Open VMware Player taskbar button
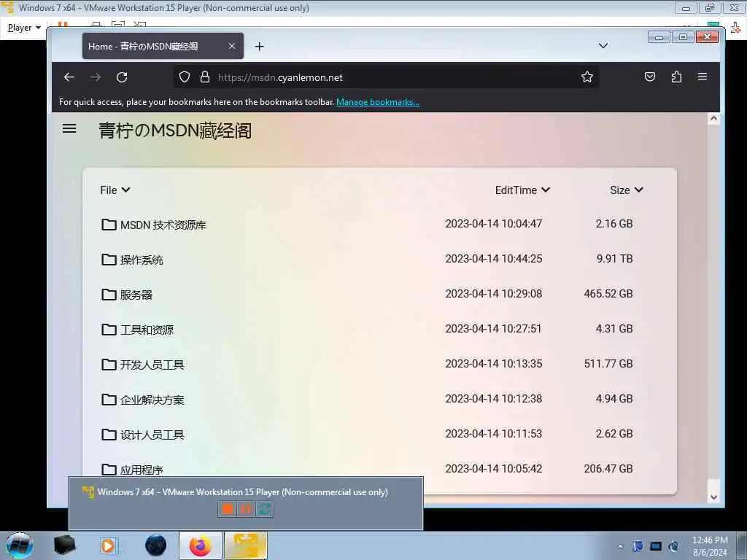This screenshot has width=747, height=560. click(245, 545)
